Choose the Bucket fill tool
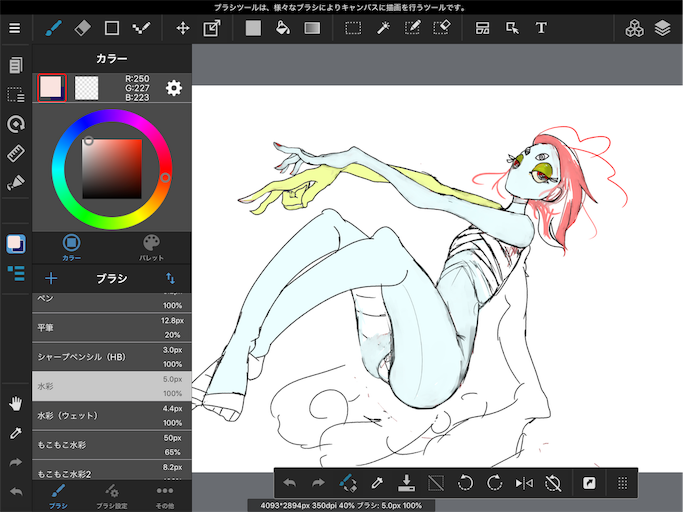This screenshot has width=683, height=512. (283, 28)
